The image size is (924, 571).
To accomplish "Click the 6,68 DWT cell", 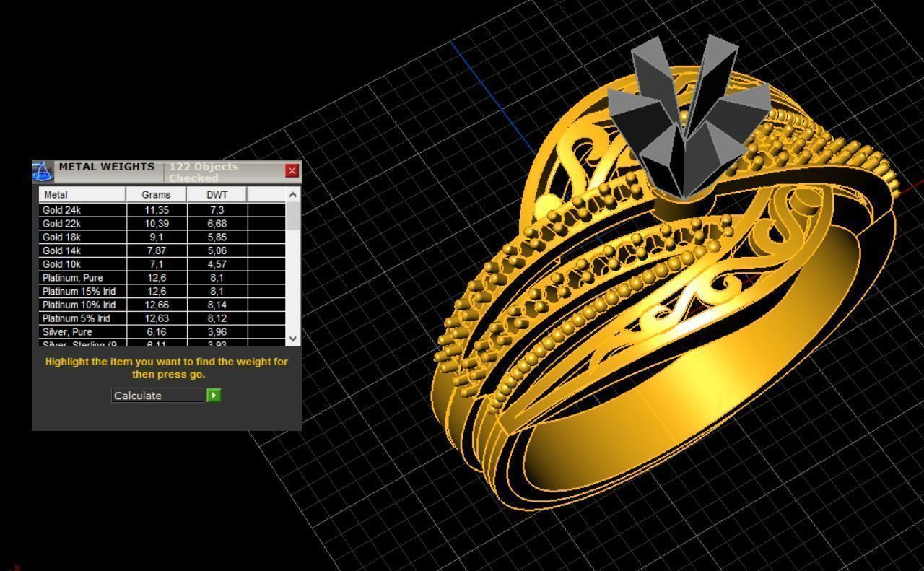I will (x=217, y=224).
